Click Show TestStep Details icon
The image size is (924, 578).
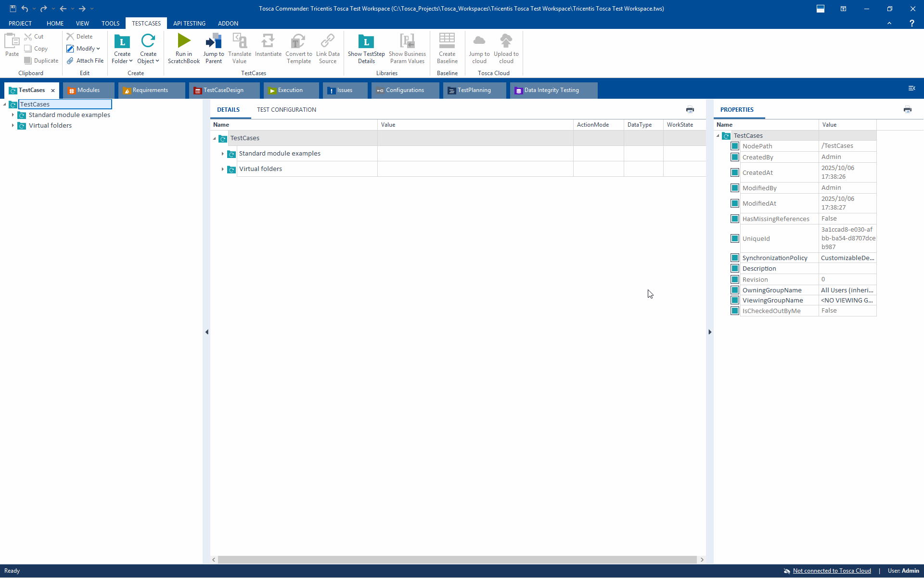point(366,41)
